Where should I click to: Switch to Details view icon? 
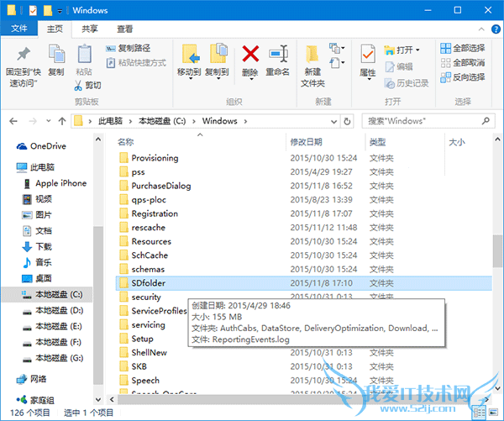[x=480, y=413]
